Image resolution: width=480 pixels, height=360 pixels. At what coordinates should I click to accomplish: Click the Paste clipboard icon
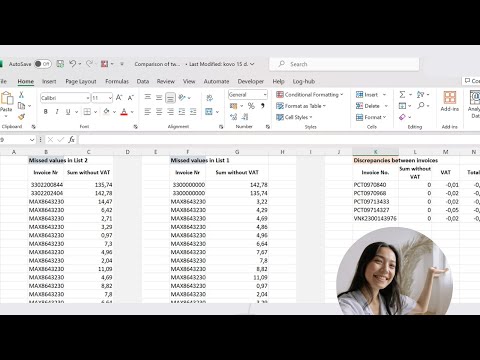[7, 98]
